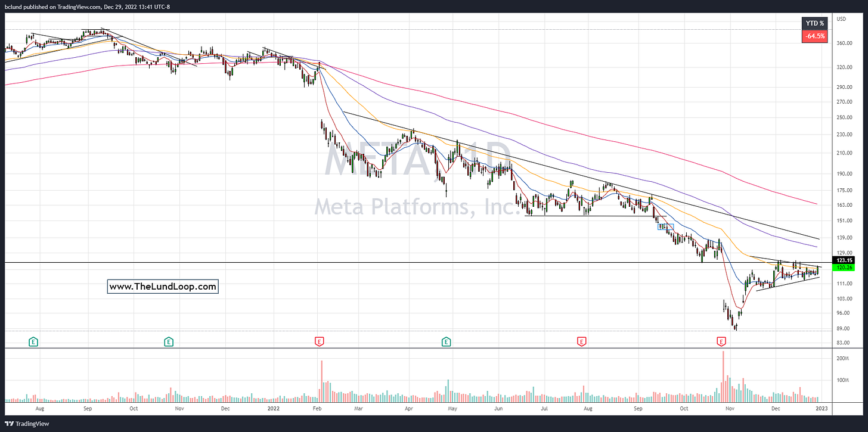Open the green earnings marker before May 2022
Image resolution: width=868 pixels, height=432 pixels.
coord(446,341)
